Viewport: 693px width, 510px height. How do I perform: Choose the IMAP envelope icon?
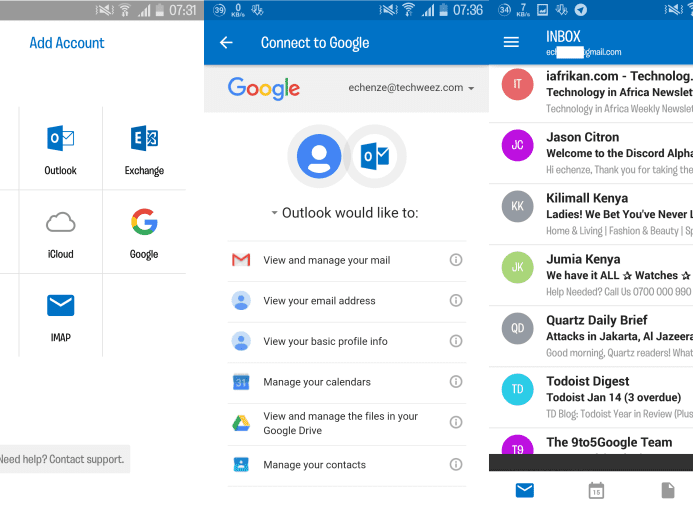click(61, 305)
